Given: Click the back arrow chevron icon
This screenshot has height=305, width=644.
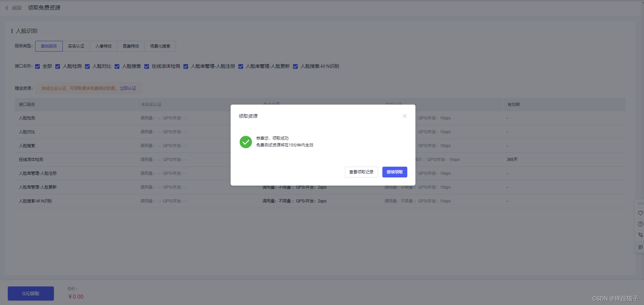Looking at the screenshot, I should point(7,8).
